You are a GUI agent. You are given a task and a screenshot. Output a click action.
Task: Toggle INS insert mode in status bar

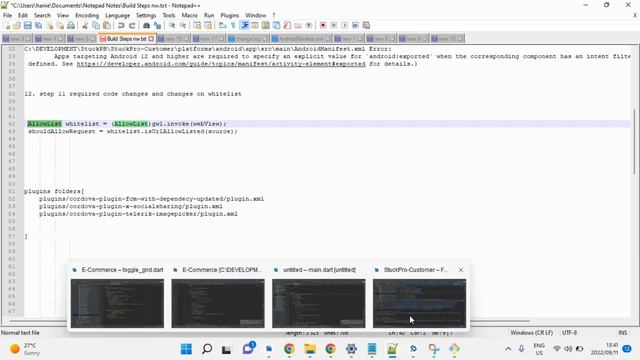(x=622, y=333)
